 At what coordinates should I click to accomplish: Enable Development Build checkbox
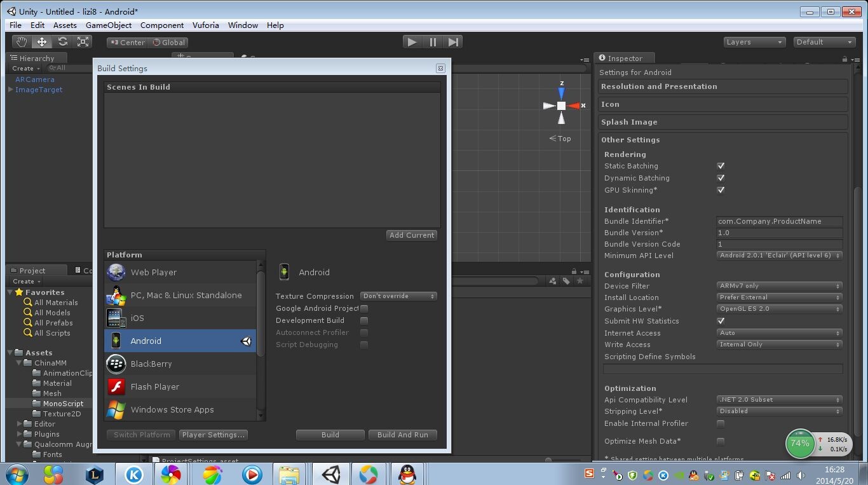(x=364, y=320)
